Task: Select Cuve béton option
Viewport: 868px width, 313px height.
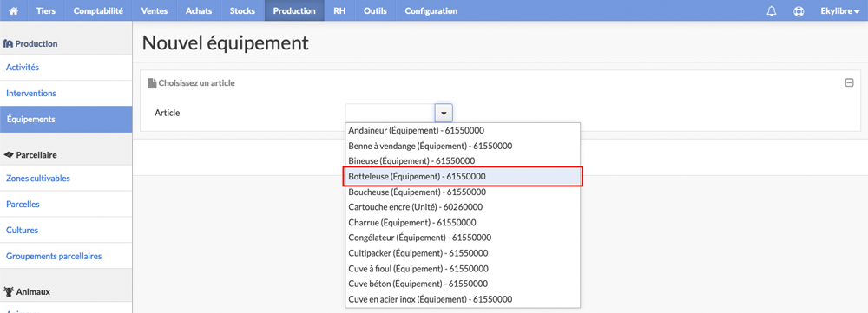Action: (x=463, y=284)
